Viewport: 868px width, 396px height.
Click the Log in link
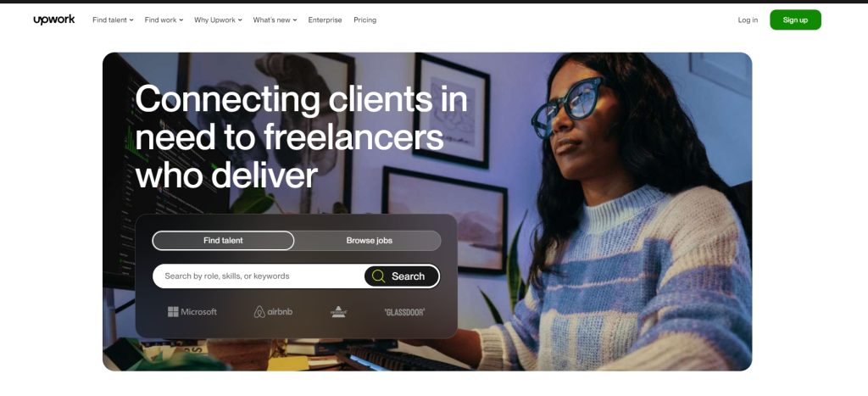pyautogui.click(x=748, y=20)
